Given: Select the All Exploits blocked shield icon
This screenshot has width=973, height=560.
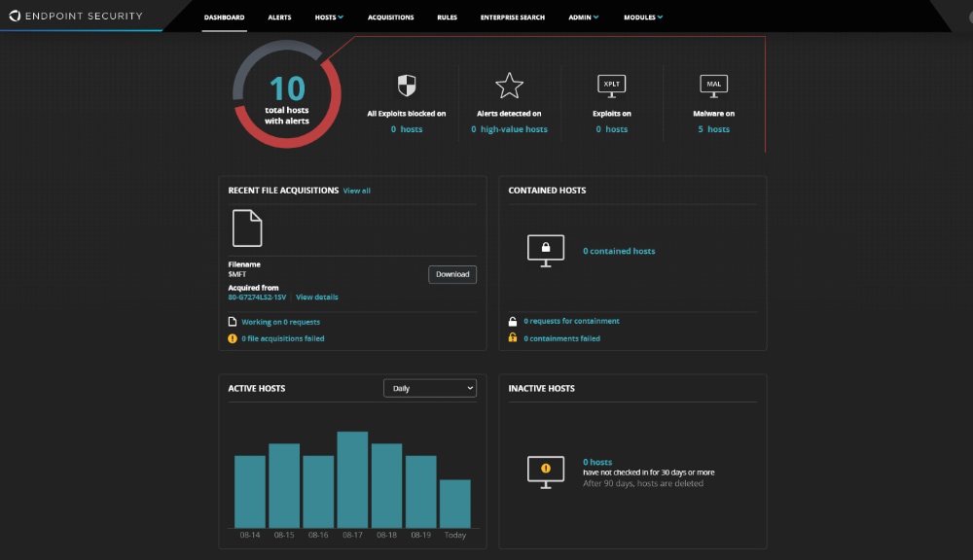Looking at the screenshot, I should [x=406, y=85].
